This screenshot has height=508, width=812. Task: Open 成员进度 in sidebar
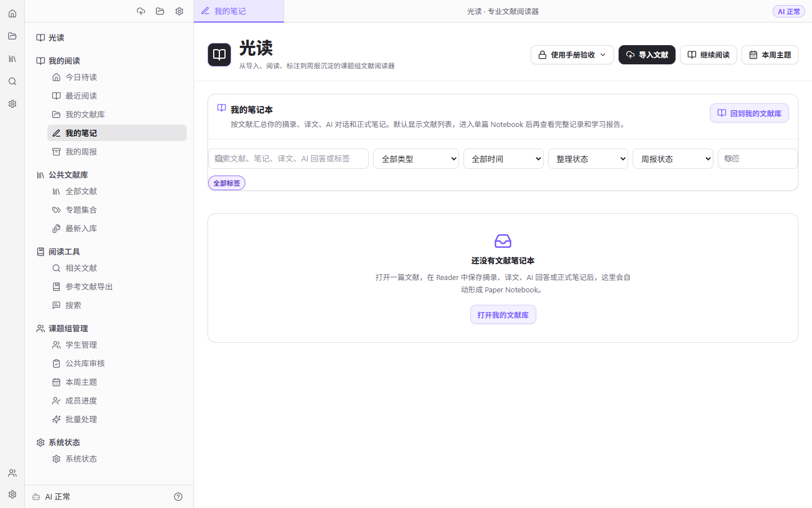117,401
